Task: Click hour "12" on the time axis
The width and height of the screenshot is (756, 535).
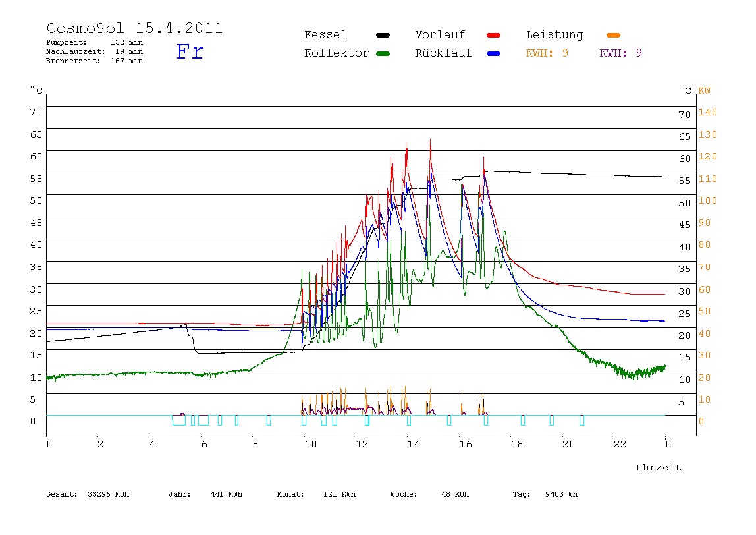Action: (362, 444)
